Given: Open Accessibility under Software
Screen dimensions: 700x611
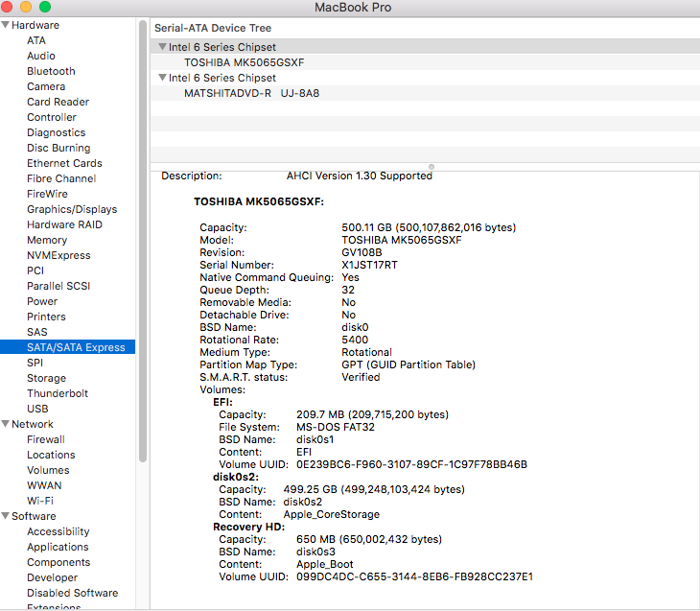Looking at the screenshot, I should coord(58,531).
